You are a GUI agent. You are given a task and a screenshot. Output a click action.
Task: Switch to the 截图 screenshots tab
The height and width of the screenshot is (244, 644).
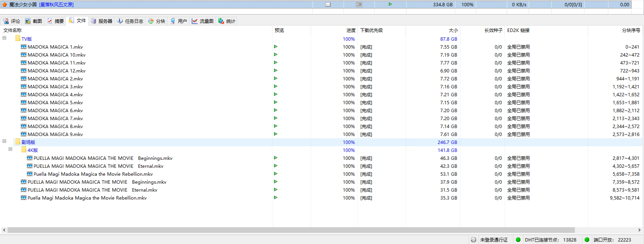(x=33, y=21)
